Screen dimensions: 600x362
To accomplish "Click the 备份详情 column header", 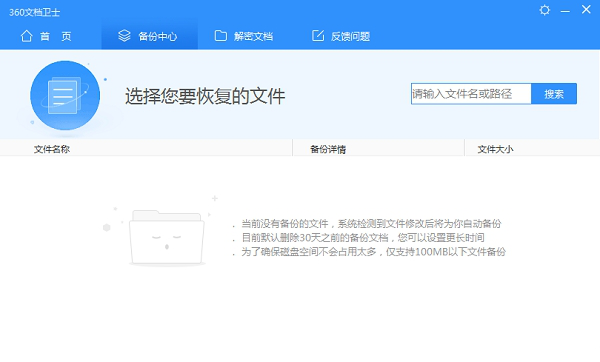I will 328,149.
